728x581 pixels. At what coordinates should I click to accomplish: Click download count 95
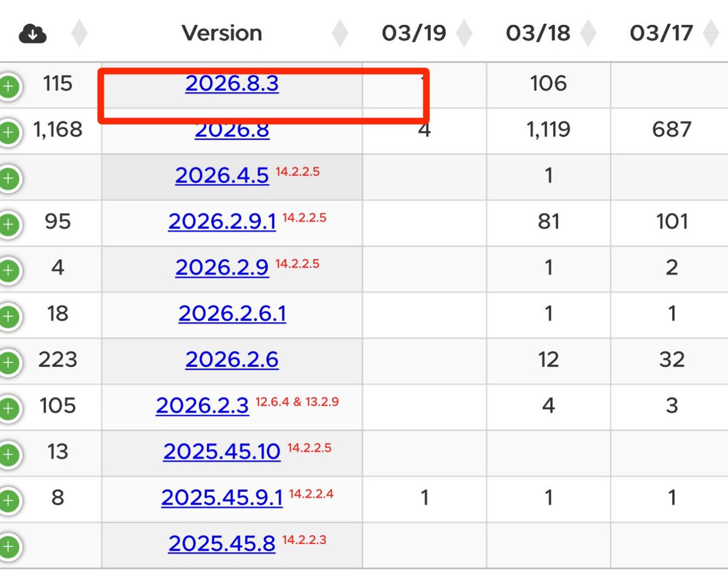pos(58,222)
